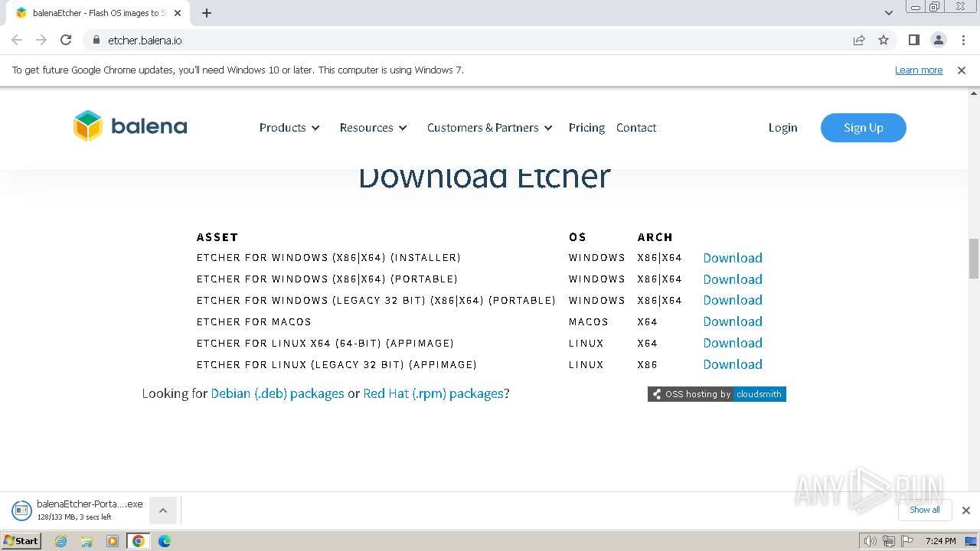Open the tab search chevron
The width and height of the screenshot is (980, 551).
click(889, 13)
